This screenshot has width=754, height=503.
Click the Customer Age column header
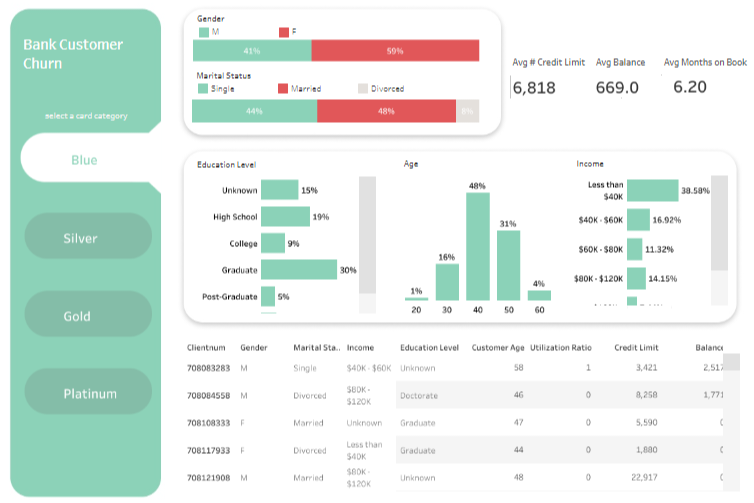[498, 348]
